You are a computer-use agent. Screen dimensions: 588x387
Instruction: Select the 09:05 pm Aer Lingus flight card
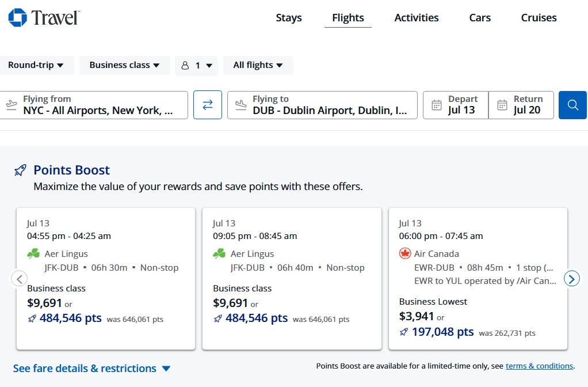click(x=292, y=279)
